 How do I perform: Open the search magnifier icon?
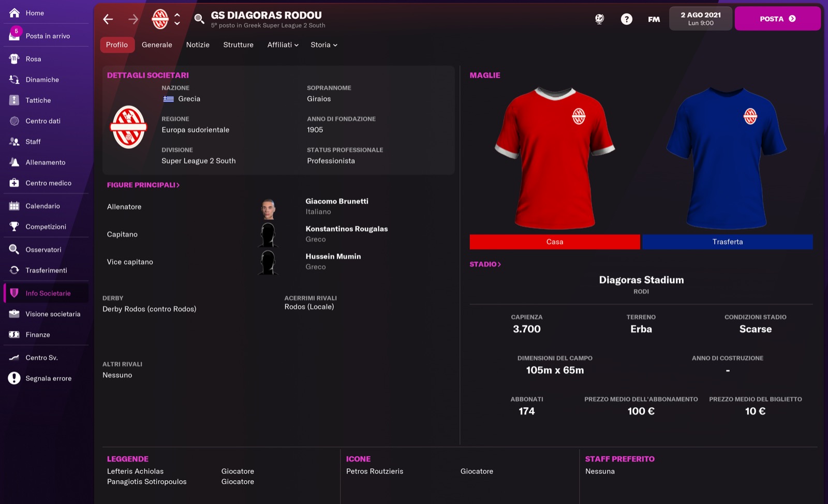click(x=199, y=19)
